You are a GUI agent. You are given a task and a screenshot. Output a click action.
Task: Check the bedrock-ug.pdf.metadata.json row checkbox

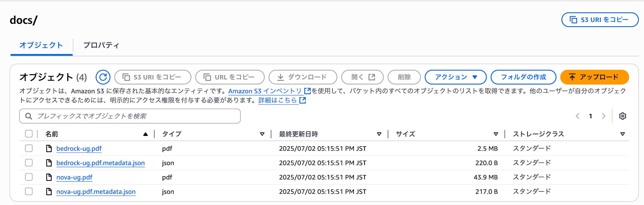coord(29,163)
